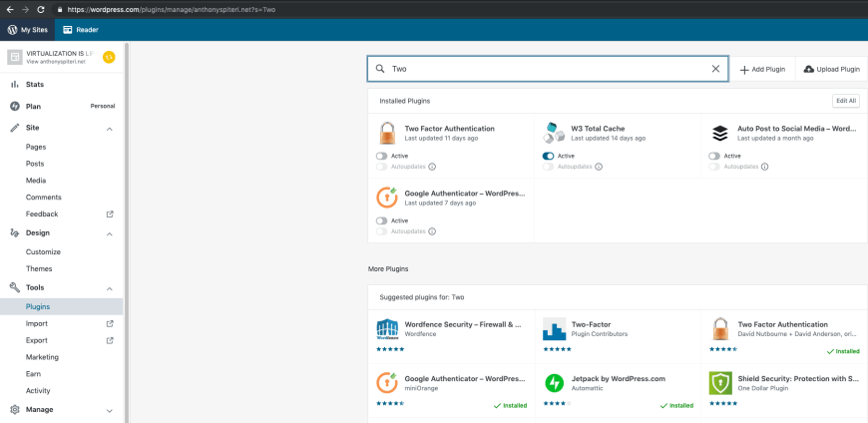Click the Two-Factor plugin blue icon
Screen dimensions: 868x423
coord(554,329)
